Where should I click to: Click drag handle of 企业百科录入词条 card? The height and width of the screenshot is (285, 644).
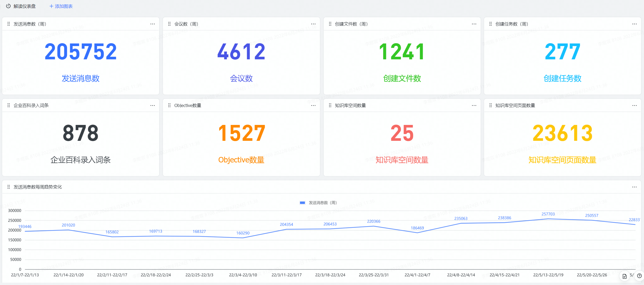[9, 105]
